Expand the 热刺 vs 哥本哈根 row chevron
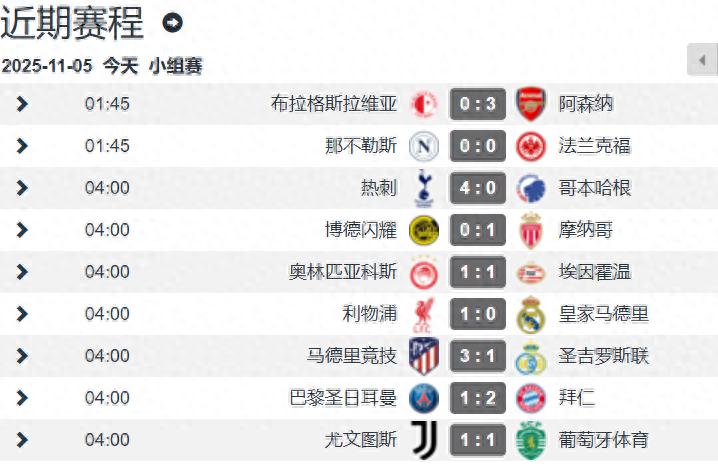Screen dimensions: 718x464 pyautogui.click(x=22, y=188)
